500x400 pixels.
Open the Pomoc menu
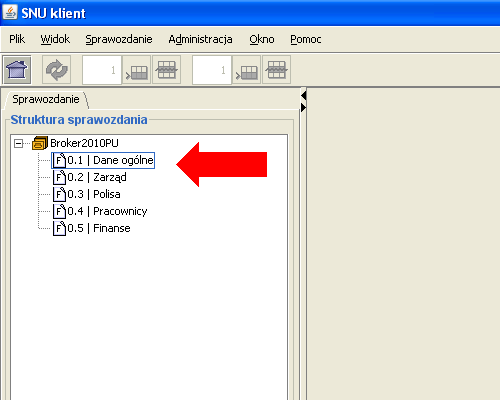point(306,39)
